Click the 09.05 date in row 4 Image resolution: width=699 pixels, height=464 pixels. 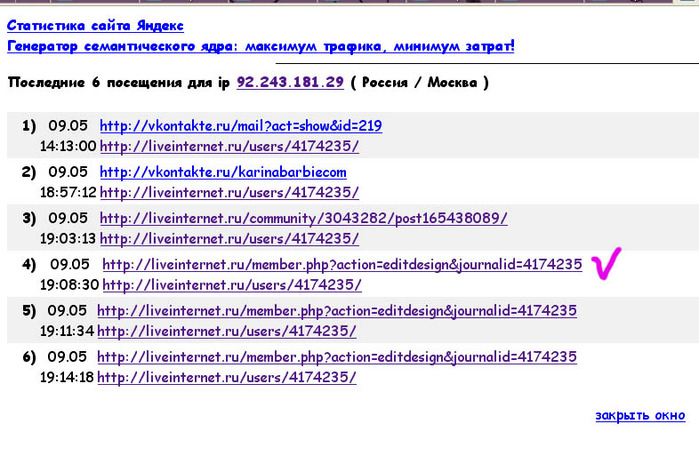click(70, 265)
